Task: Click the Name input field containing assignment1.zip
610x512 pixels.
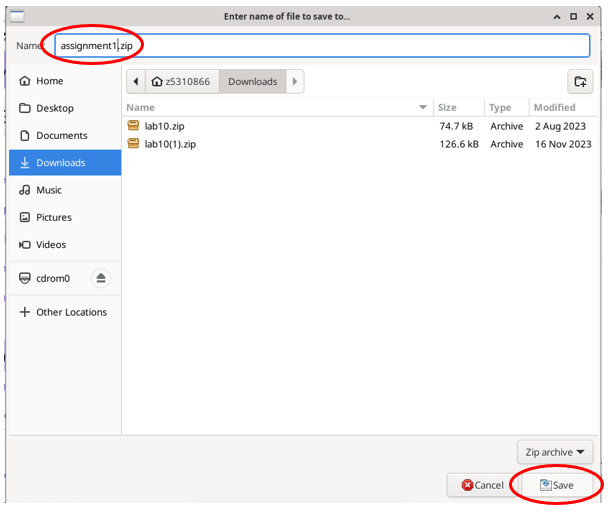Action: (x=322, y=46)
